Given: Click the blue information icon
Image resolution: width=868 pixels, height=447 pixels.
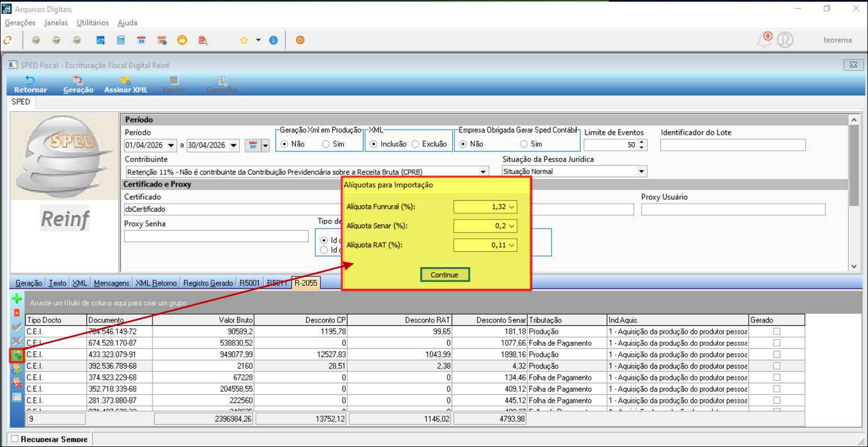Looking at the screenshot, I should tap(274, 40).
